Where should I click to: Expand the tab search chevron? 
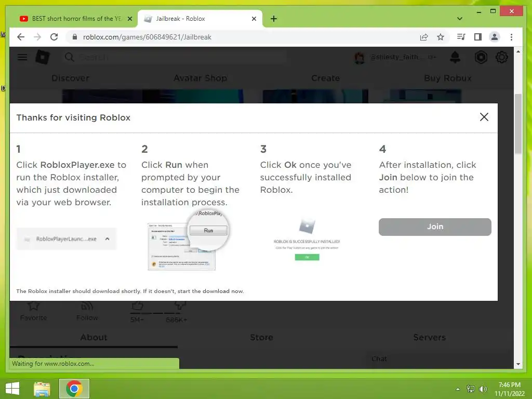(x=460, y=19)
